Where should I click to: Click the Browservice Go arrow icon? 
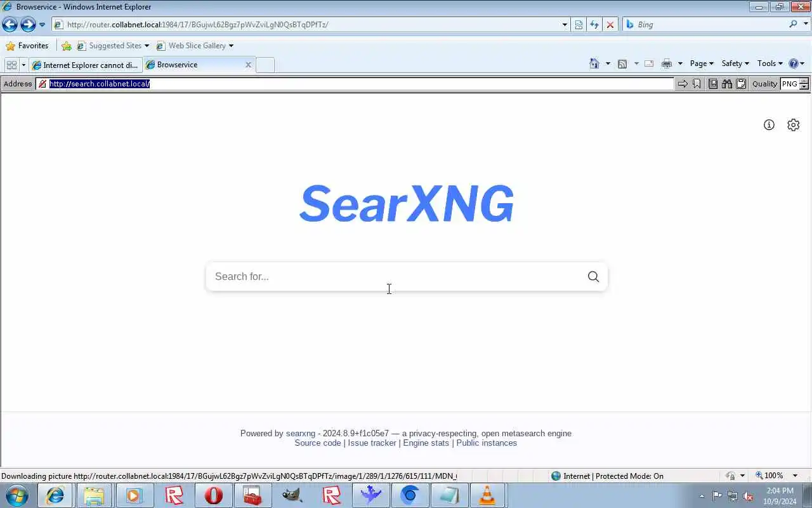(x=683, y=84)
